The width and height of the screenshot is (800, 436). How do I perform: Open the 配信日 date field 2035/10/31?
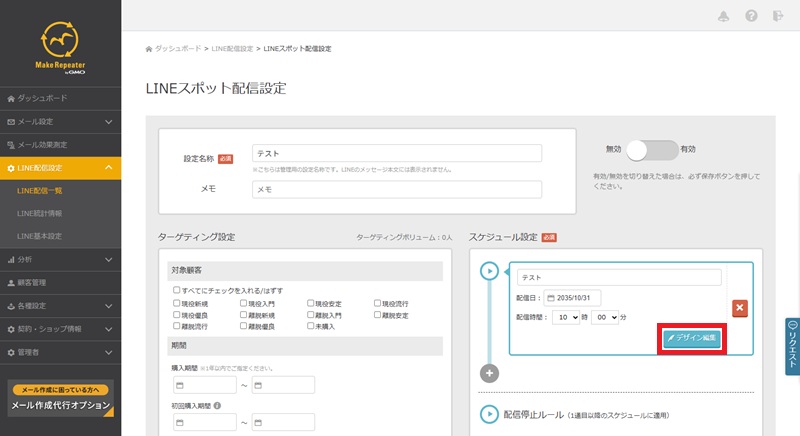572,298
